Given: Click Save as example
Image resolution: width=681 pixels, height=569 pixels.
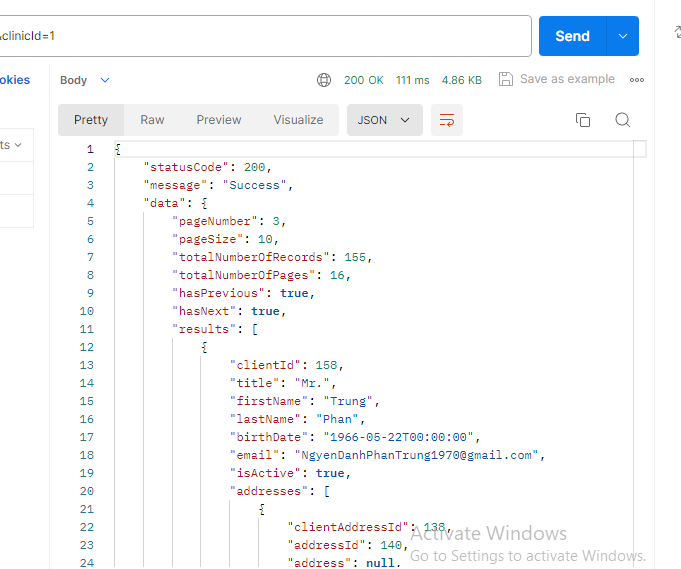Looking at the screenshot, I should click(567, 79).
